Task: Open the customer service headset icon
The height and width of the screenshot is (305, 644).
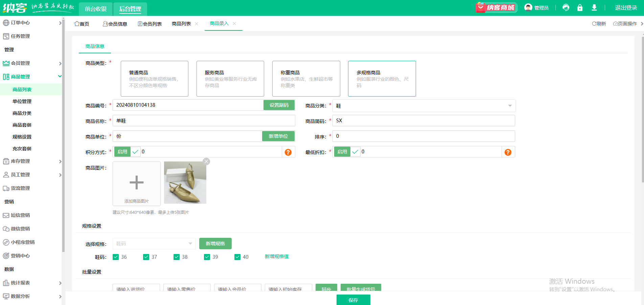Action: (566, 7)
